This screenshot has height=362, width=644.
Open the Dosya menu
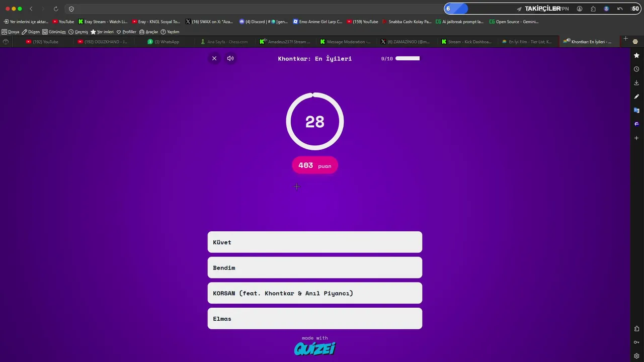click(11, 32)
